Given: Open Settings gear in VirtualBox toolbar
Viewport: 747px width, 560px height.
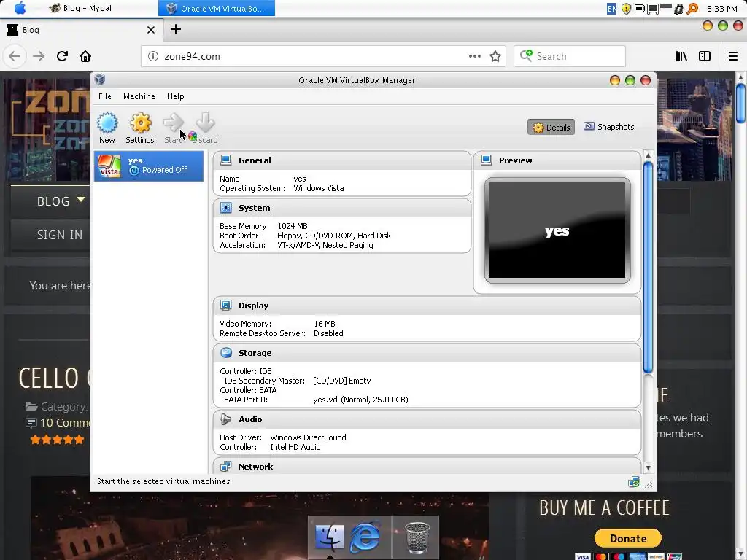Looking at the screenshot, I should click(x=141, y=122).
